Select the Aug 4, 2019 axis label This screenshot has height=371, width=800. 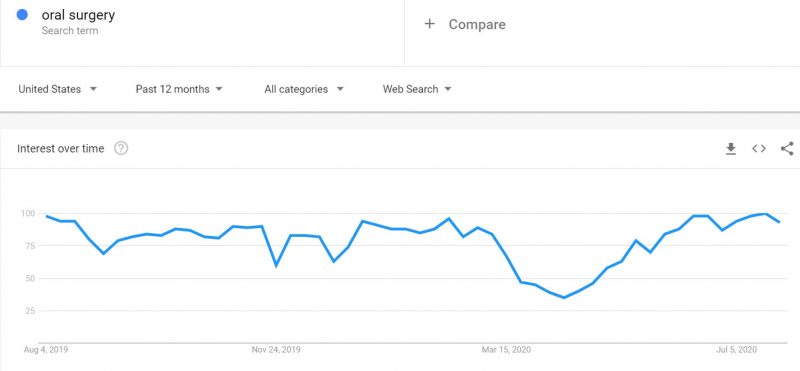[46, 350]
